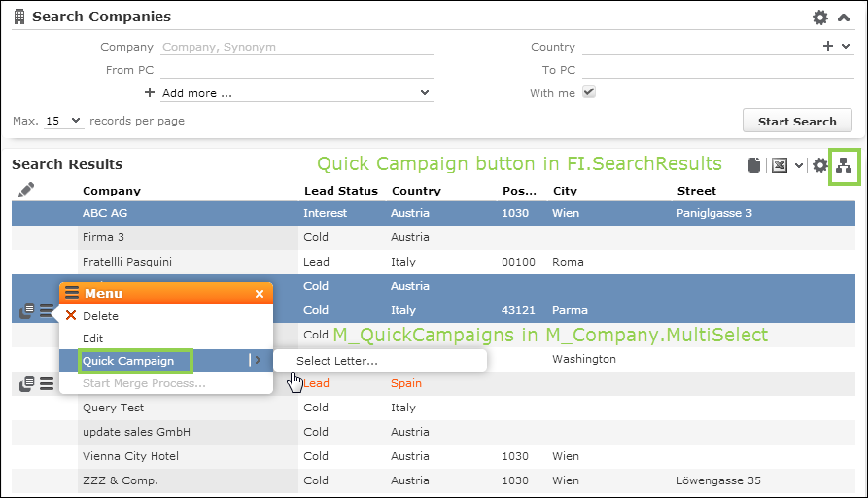
Task: Toggle the With me checkbox
Action: [x=588, y=92]
